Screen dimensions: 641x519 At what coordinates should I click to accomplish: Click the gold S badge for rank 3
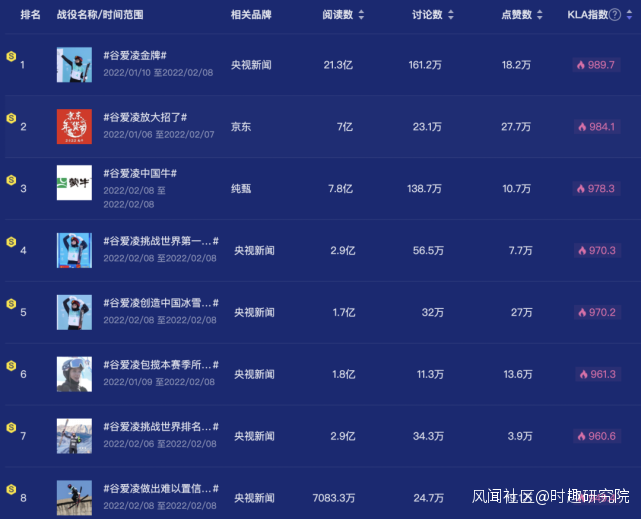coord(11,180)
